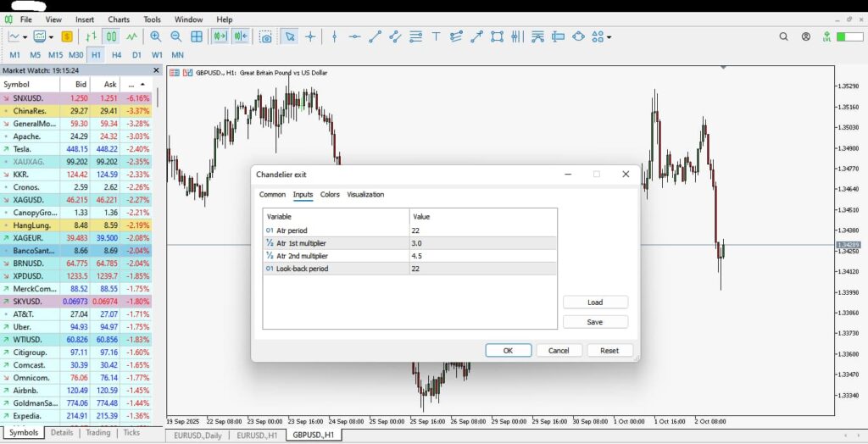Screen dimensions: 868x444
Task: Open the search magnifier icon
Action: coord(783,36)
